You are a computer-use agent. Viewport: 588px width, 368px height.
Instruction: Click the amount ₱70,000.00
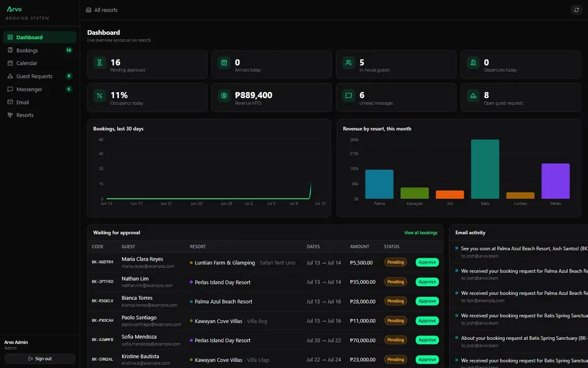363,340
